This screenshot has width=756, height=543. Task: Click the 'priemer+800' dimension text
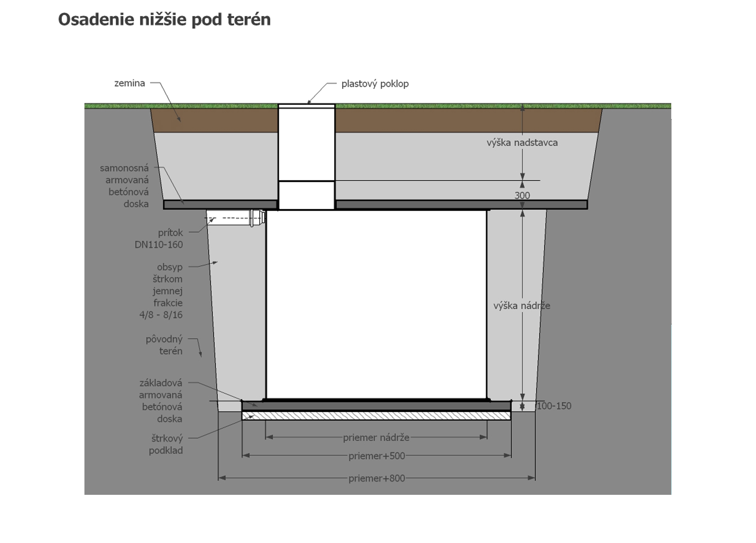pos(377,478)
